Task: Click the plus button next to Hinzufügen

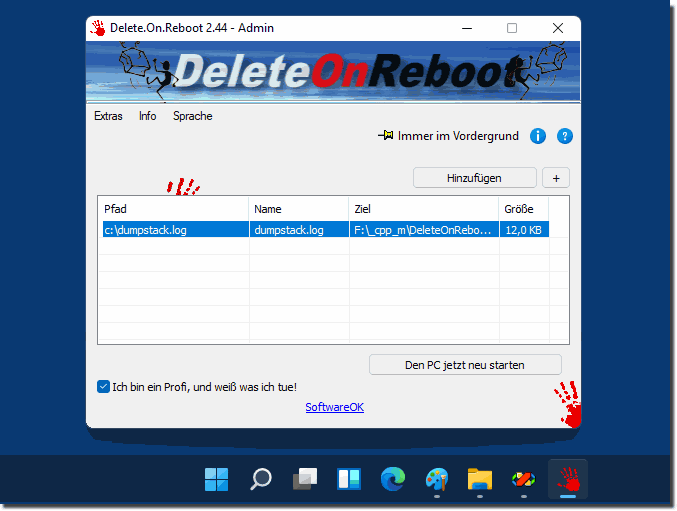Action: click(x=556, y=178)
